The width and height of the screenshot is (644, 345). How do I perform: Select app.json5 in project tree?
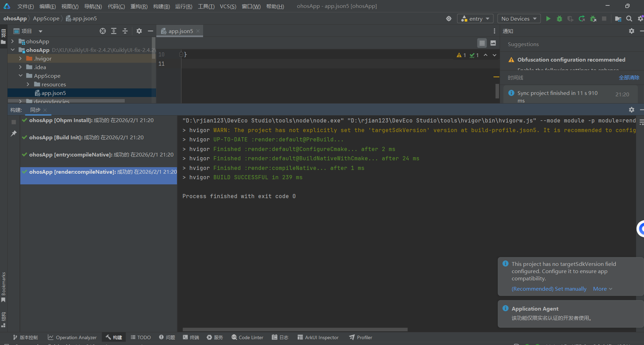point(54,93)
